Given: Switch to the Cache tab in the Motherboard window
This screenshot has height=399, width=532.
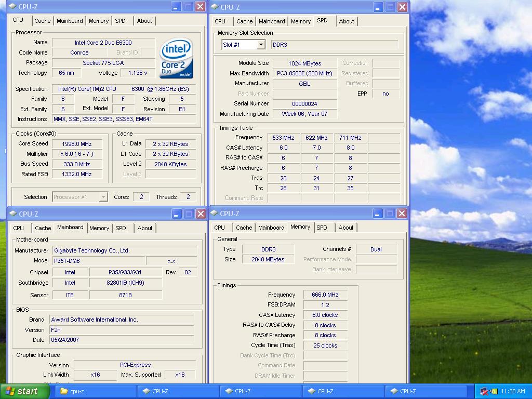Looking at the screenshot, I should 43,228.
